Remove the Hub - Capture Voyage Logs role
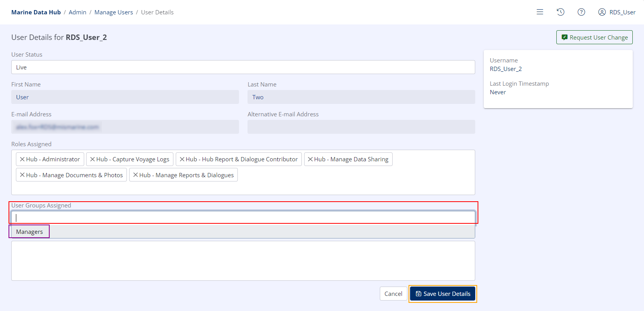This screenshot has width=644, height=311. [93, 159]
